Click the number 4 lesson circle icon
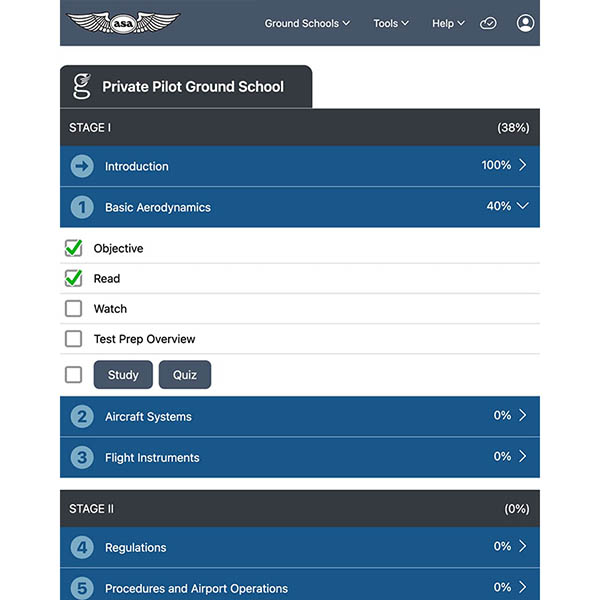 pos(82,547)
